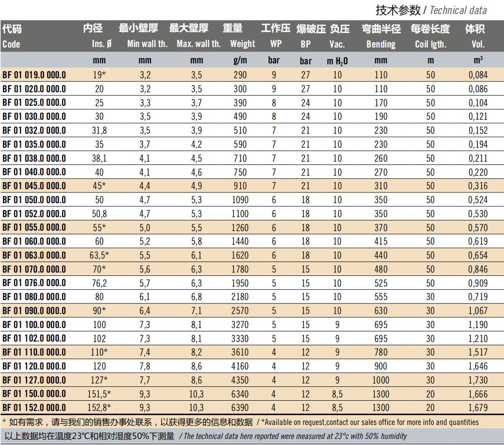Image resolution: width=504 pixels, height=445 pixels.
Task: Click weight value '6340'
Action: click(240, 394)
